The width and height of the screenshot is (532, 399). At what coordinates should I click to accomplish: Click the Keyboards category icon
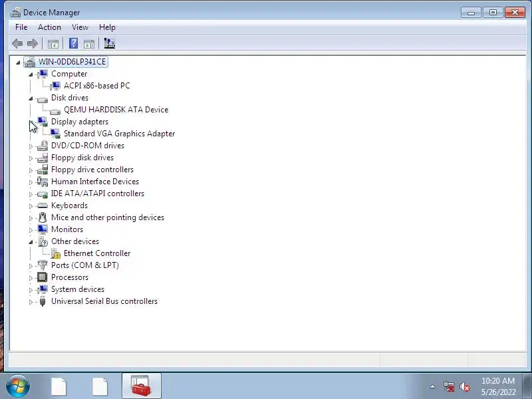pos(43,205)
